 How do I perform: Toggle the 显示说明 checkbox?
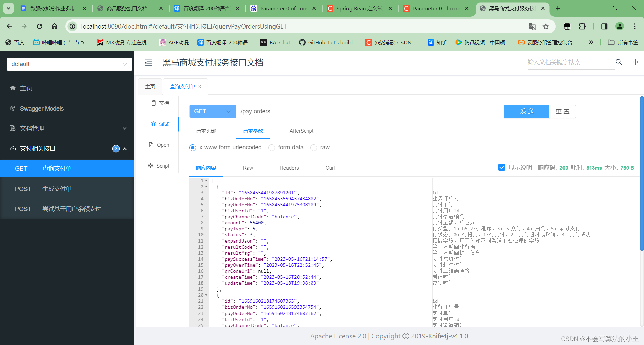(502, 167)
